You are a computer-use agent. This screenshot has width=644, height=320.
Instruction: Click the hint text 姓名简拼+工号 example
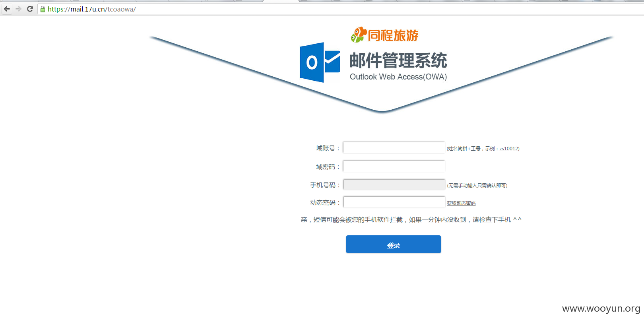pos(483,149)
